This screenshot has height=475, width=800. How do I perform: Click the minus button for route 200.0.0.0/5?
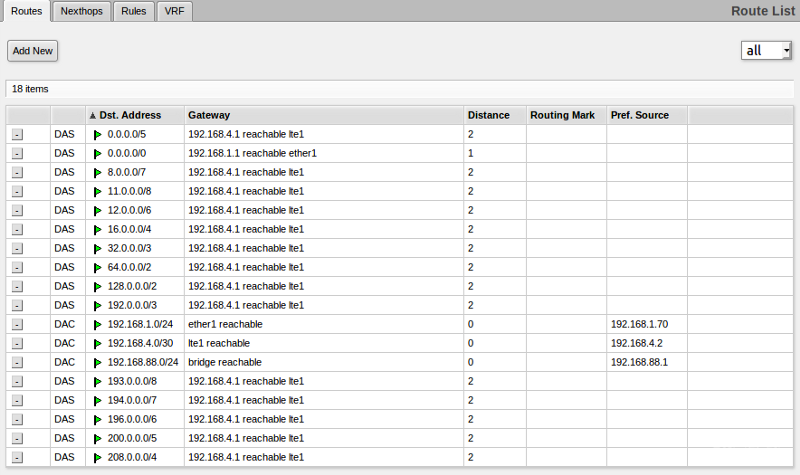tap(17, 439)
